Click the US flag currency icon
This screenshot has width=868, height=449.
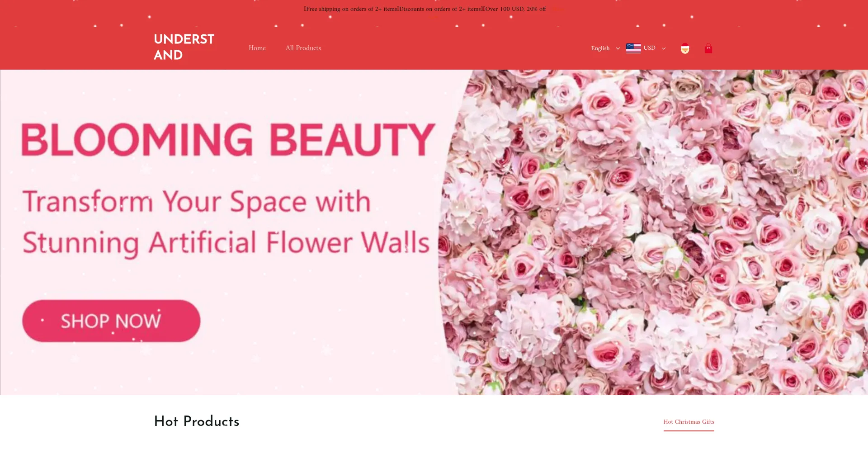pos(633,48)
